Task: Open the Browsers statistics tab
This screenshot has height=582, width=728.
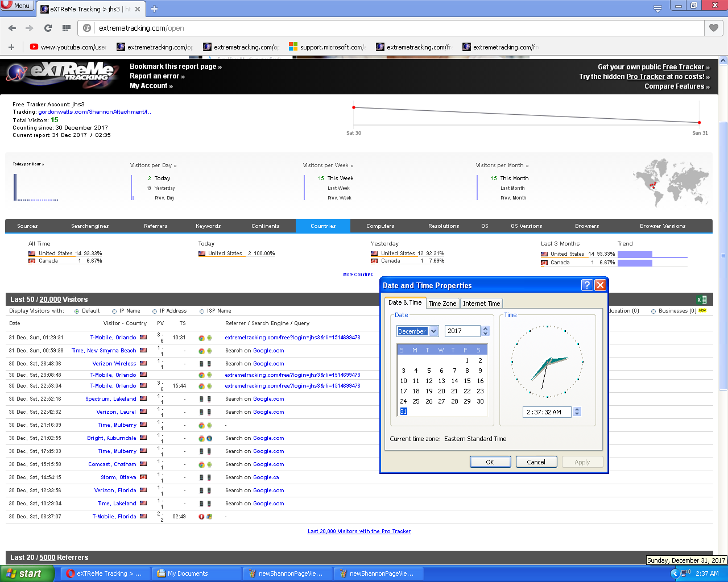Action: 586,226
